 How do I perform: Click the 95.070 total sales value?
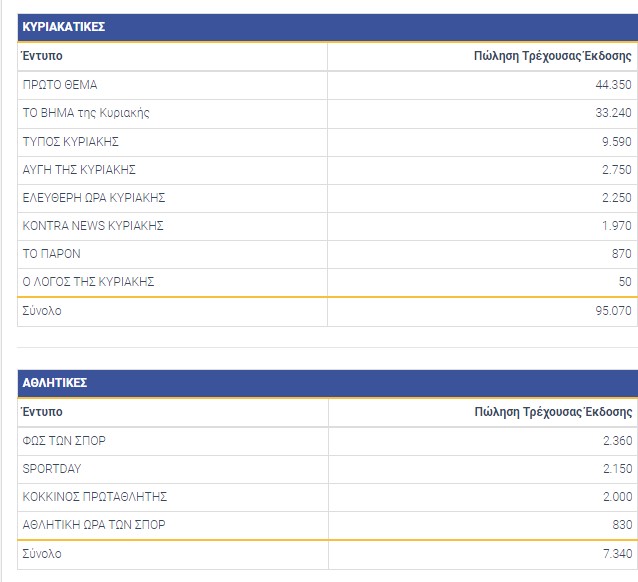[x=612, y=311]
